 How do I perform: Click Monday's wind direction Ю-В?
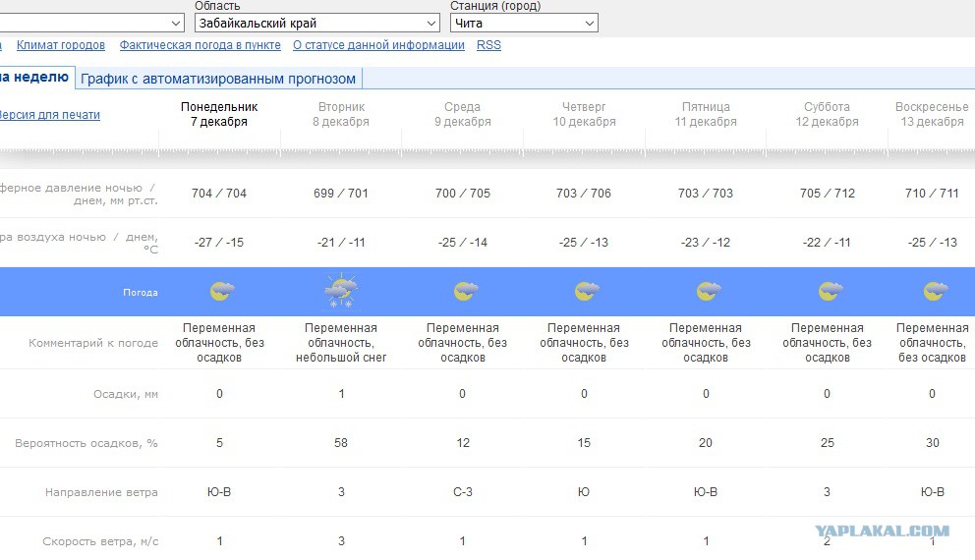tap(219, 491)
